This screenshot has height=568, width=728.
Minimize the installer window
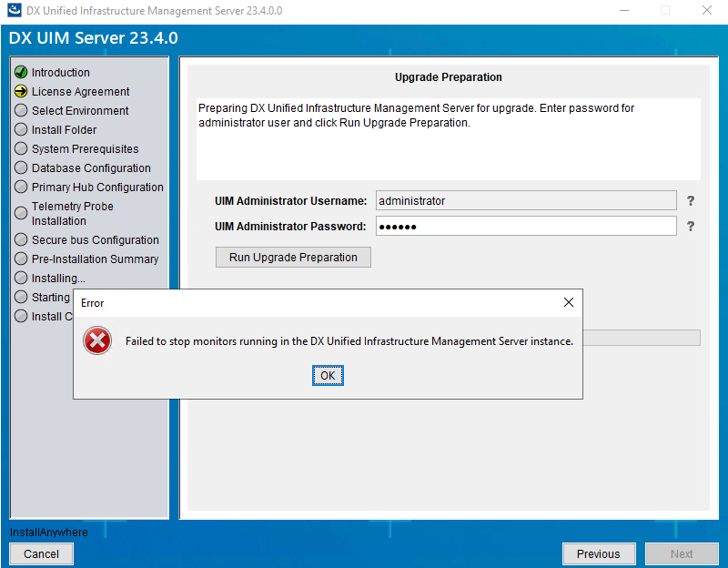point(624,10)
